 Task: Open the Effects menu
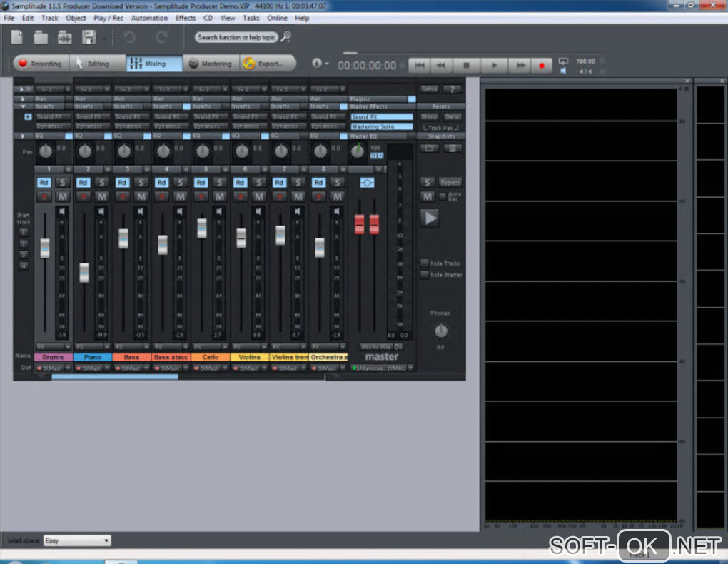pyautogui.click(x=186, y=18)
